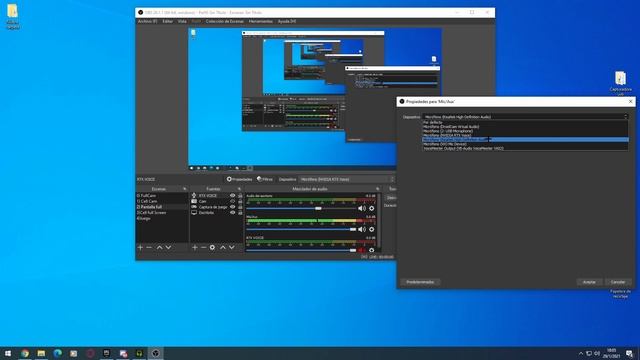This screenshot has height=360, width=640.
Task: Move the selected source down
Action: tap(231, 247)
